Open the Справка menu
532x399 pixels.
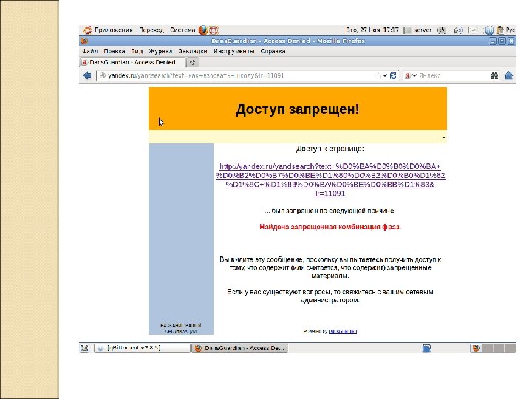pyautogui.click(x=273, y=51)
